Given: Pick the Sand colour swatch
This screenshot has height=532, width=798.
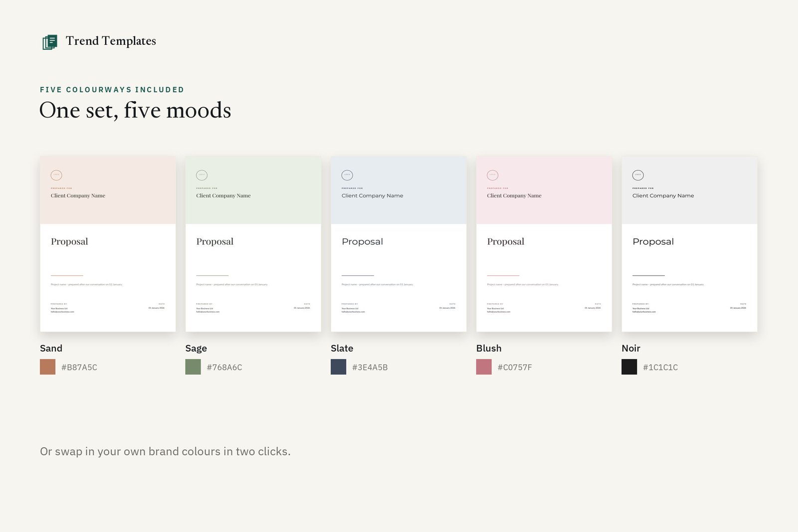Looking at the screenshot, I should tap(48, 367).
